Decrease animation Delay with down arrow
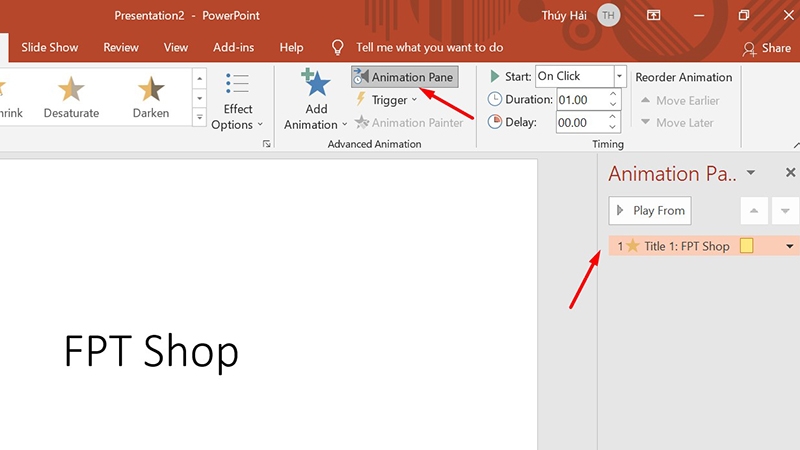The width and height of the screenshot is (800, 450). 613,128
